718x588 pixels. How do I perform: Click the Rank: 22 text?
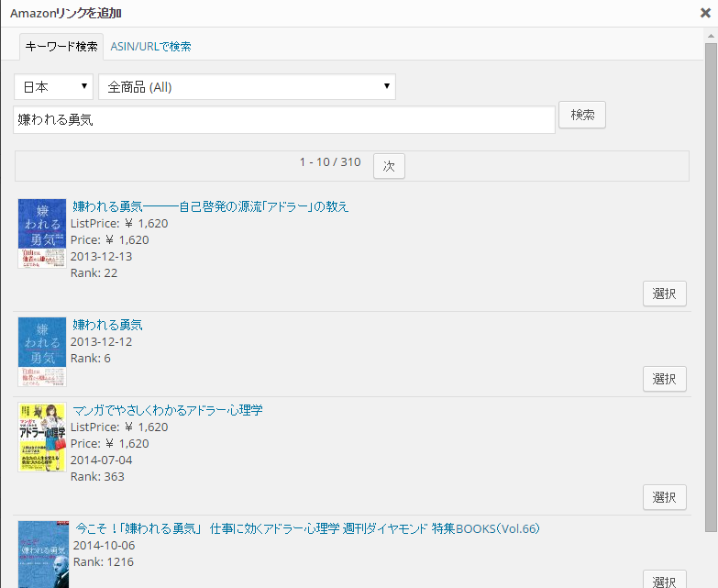(x=94, y=273)
